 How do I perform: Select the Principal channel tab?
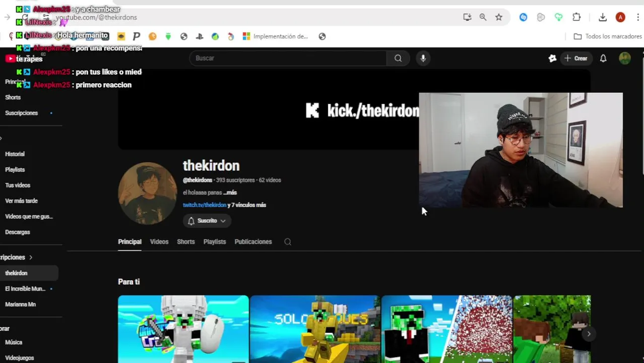point(130,241)
